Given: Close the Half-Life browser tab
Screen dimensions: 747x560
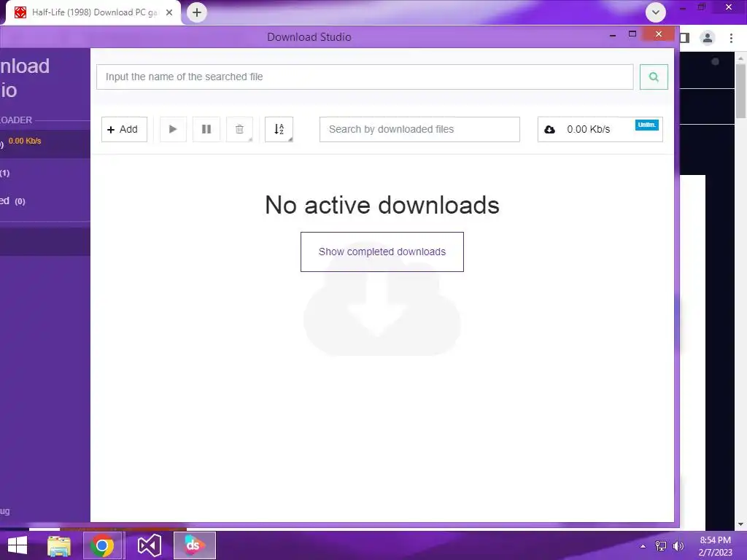Looking at the screenshot, I should (x=169, y=12).
